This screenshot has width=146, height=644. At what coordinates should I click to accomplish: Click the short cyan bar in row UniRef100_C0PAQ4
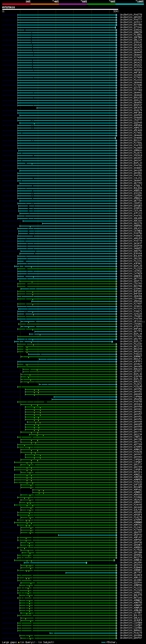tap(85, 397)
